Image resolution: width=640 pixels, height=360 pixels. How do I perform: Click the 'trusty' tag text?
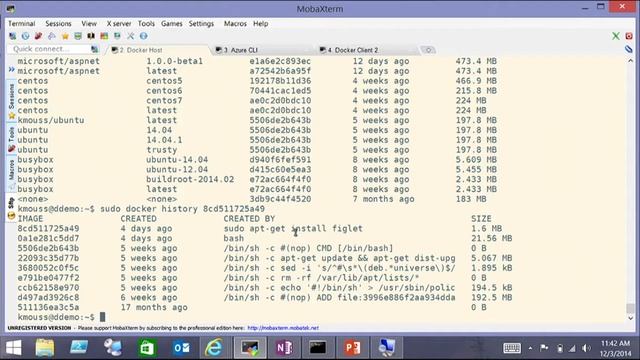click(x=162, y=150)
